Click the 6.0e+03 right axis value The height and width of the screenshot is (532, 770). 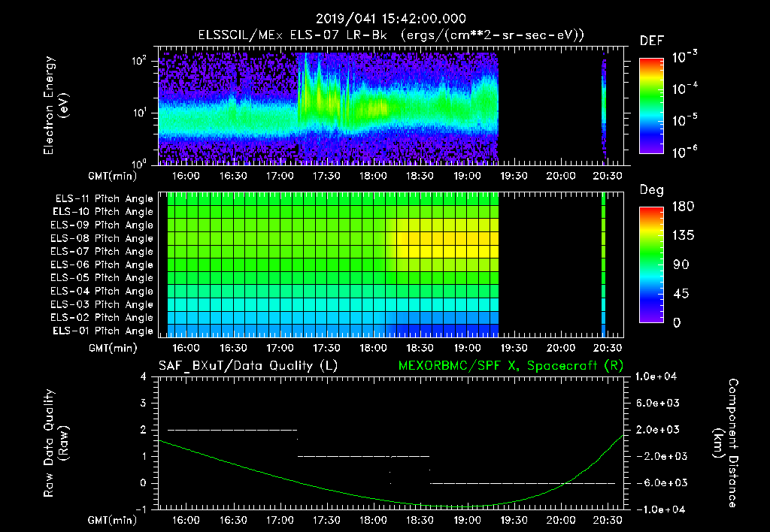[x=658, y=403]
